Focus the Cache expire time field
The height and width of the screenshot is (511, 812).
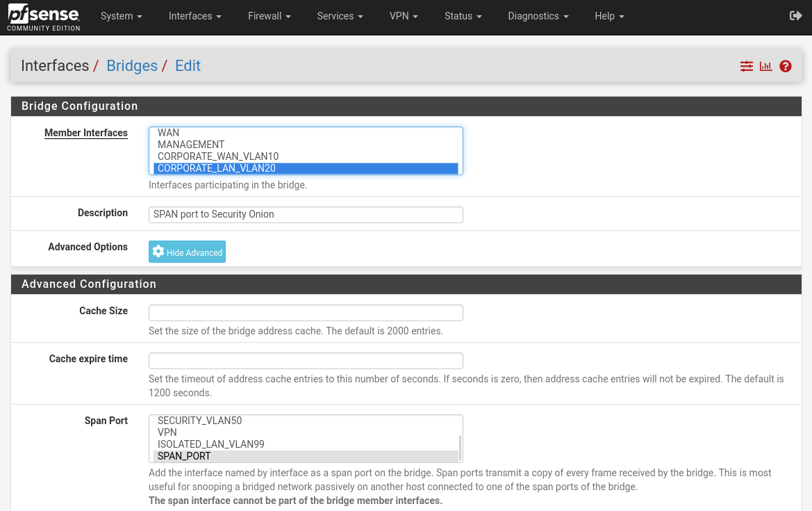(x=306, y=361)
